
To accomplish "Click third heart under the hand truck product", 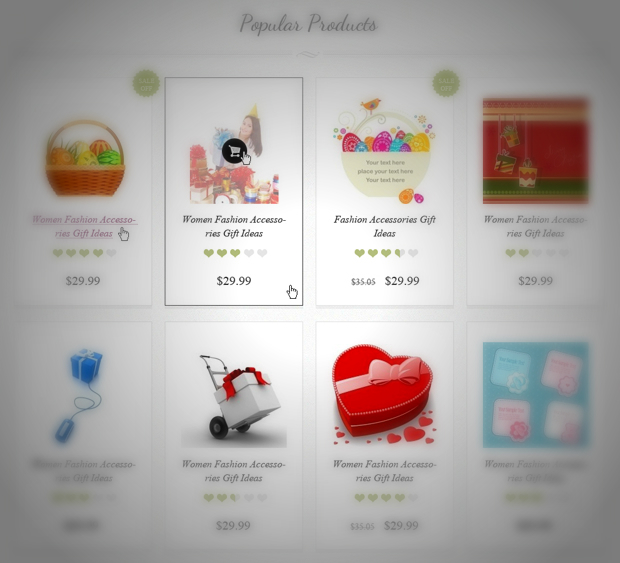I will click(x=235, y=498).
